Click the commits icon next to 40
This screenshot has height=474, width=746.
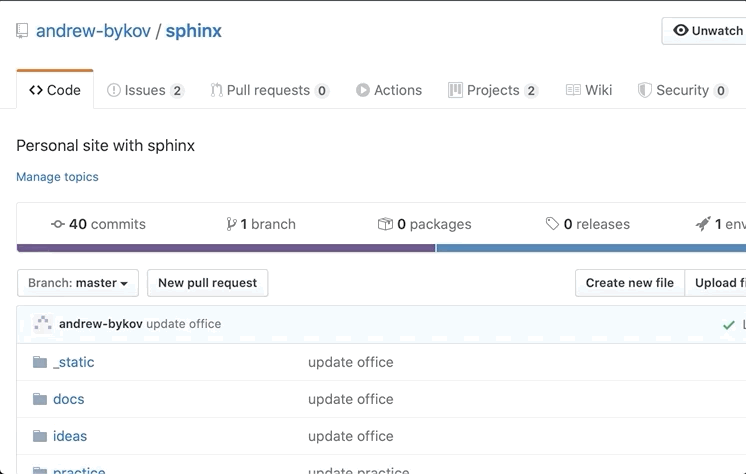coord(58,224)
